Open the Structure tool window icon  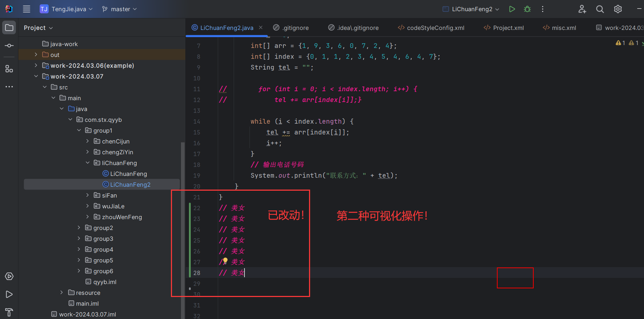point(9,69)
